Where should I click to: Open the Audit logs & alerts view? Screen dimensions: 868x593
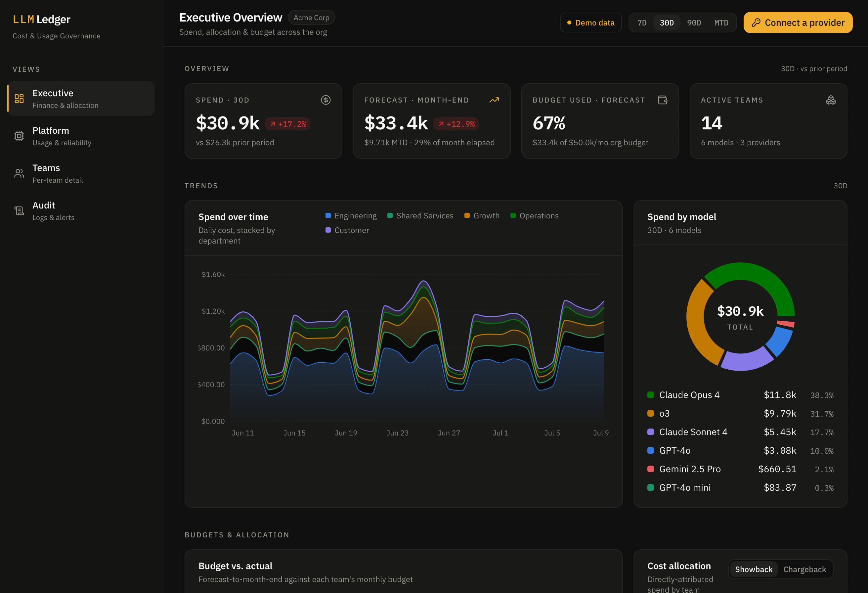point(81,211)
